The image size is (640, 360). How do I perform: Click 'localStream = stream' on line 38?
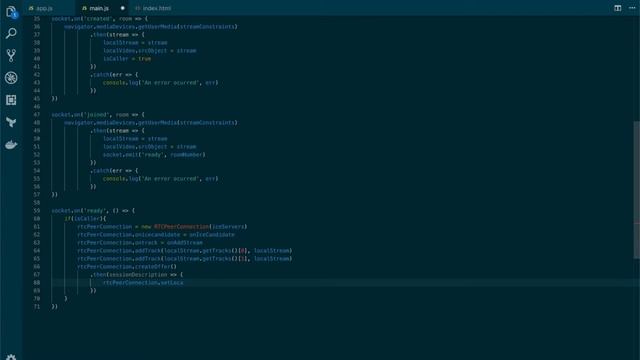(x=135, y=43)
